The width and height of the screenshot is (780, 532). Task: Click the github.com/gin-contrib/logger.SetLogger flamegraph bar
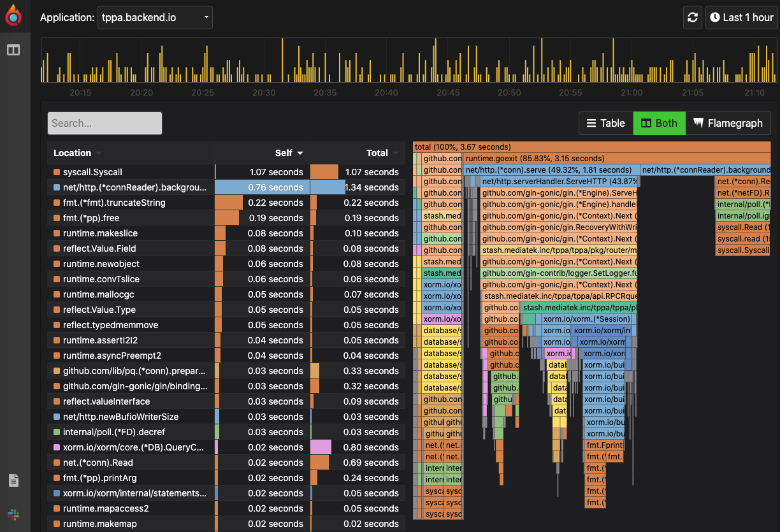(559, 273)
